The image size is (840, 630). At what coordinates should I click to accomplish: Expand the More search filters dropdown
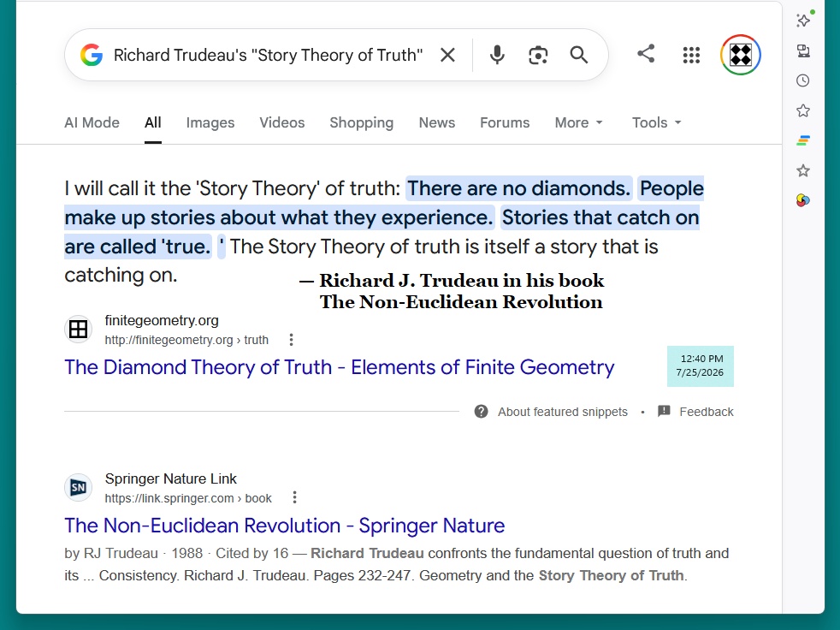click(x=578, y=122)
